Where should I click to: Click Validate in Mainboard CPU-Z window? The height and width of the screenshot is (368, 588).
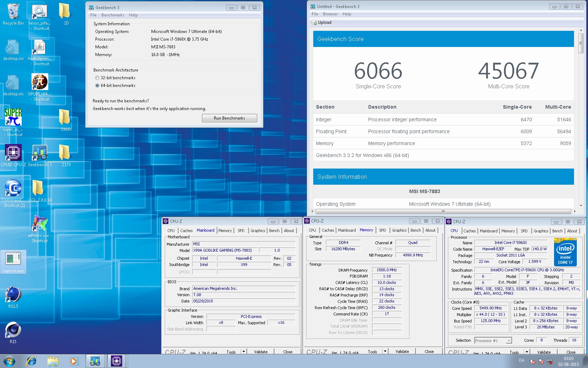(261, 352)
